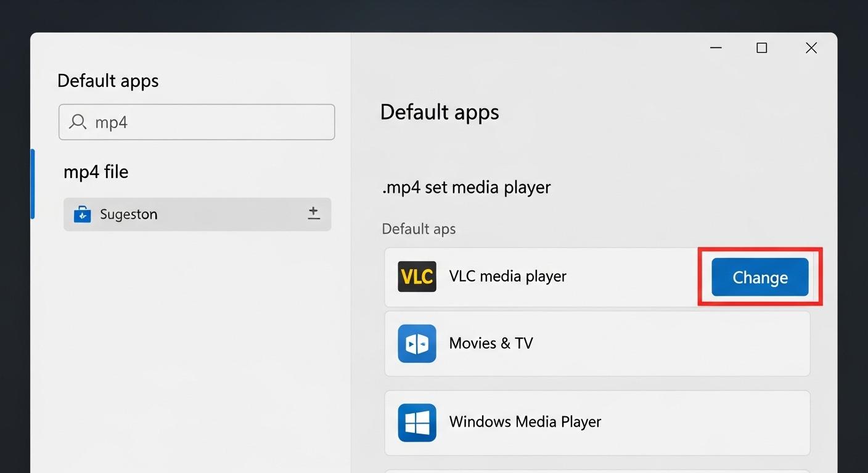
Task: Click the VLC logo in the default apps list
Action: (417, 277)
